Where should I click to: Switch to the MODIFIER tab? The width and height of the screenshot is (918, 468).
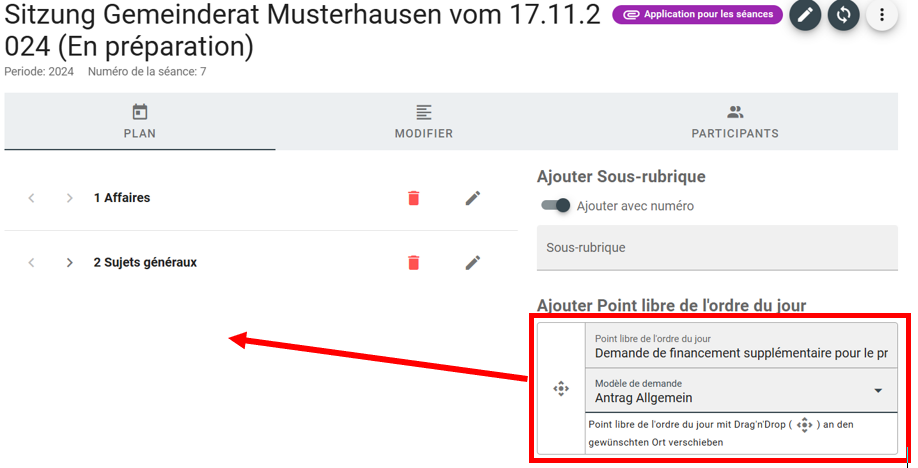423,122
